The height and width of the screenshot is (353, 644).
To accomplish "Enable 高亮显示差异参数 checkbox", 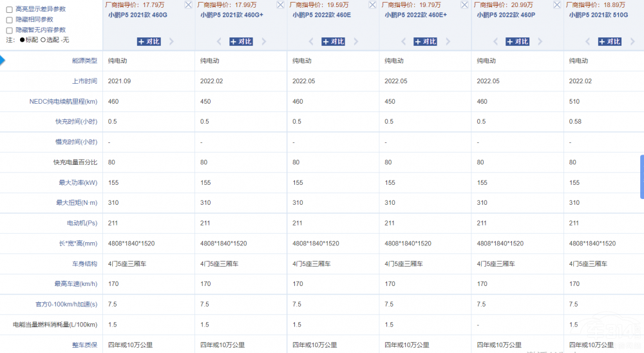I will pos(9,10).
